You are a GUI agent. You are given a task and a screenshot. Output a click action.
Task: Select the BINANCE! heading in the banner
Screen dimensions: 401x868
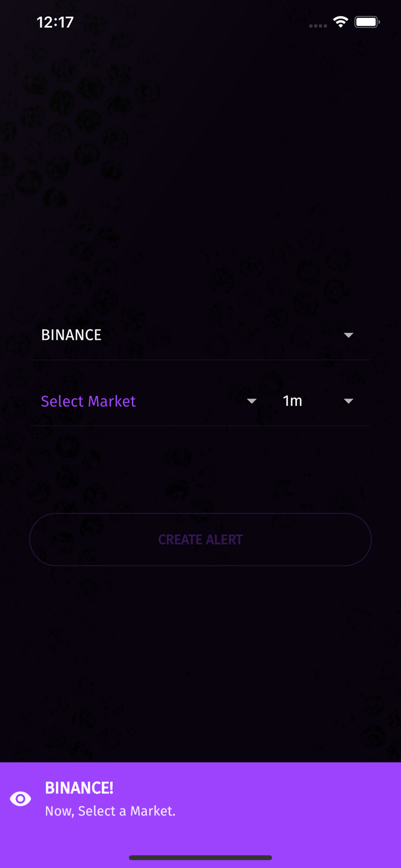tap(79, 788)
